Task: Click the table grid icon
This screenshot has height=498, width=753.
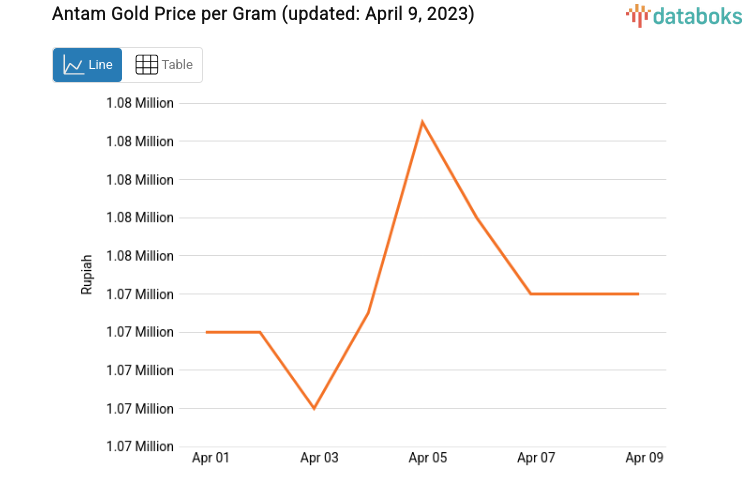Action: (147, 65)
